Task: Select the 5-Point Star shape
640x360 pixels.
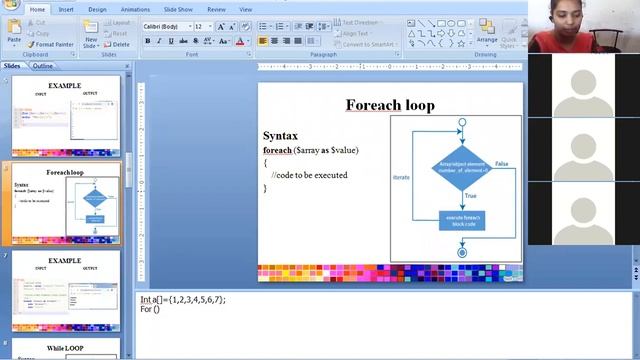Action: [x=461, y=43]
